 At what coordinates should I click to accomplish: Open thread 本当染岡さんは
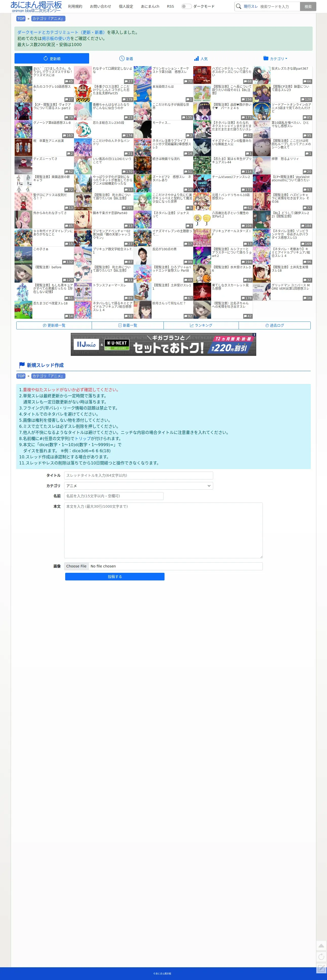(163, 87)
